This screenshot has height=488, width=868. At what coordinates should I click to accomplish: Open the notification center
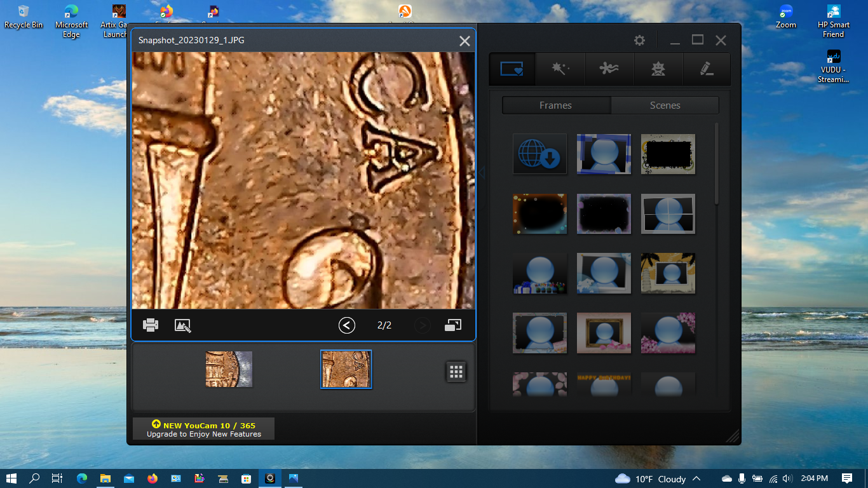pyautogui.click(x=847, y=478)
